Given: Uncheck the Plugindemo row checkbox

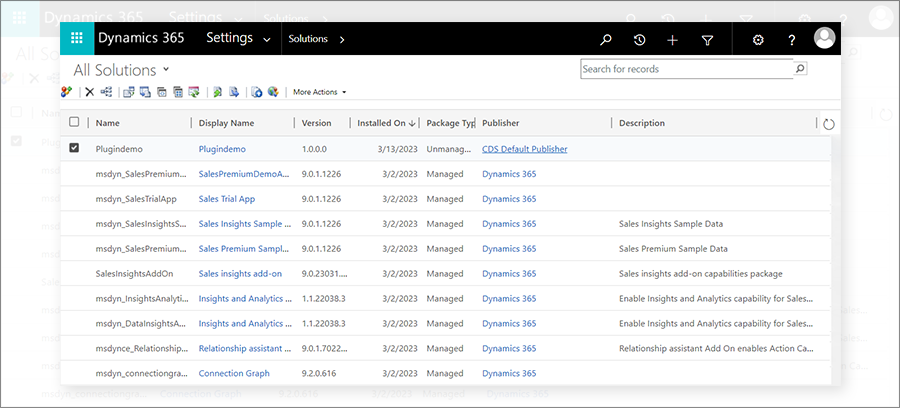Looking at the screenshot, I should coord(74,148).
